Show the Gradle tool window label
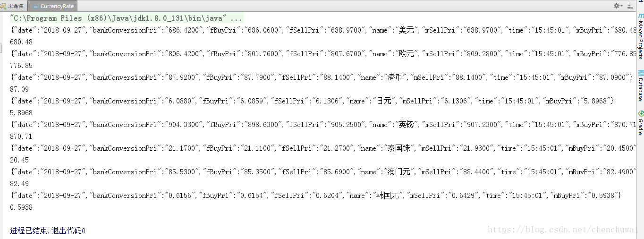This screenshot has width=644, height=239. [x=641, y=127]
